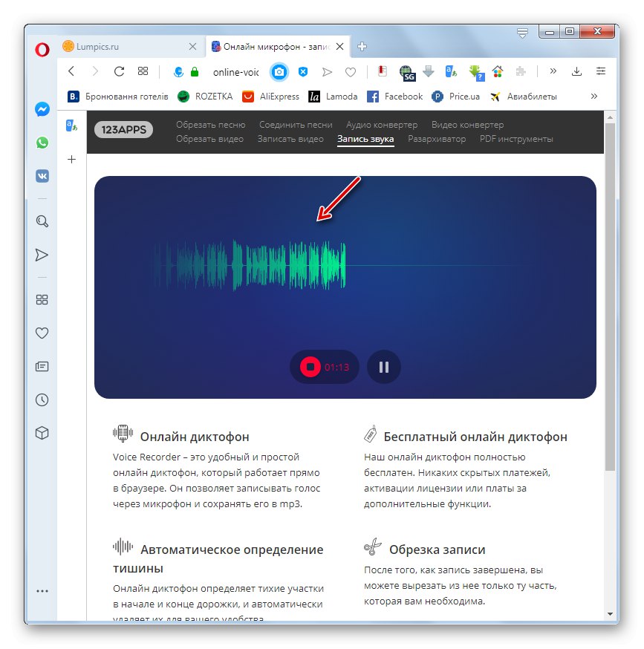
Task: Open the Facebook bookmark
Action: point(394,97)
